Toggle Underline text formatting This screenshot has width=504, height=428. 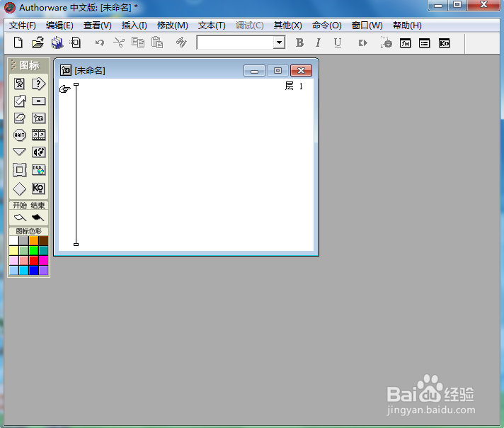coord(338,43)
